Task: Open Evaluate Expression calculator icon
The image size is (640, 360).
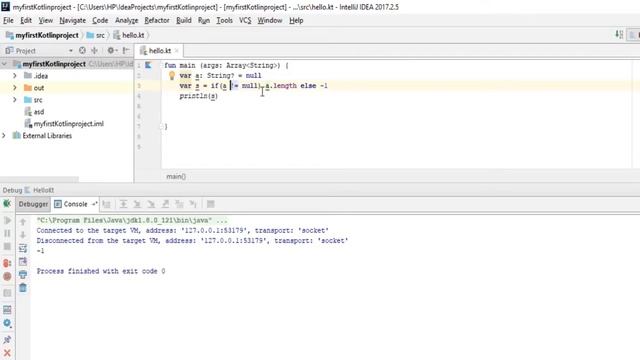Action: [210, 204]
